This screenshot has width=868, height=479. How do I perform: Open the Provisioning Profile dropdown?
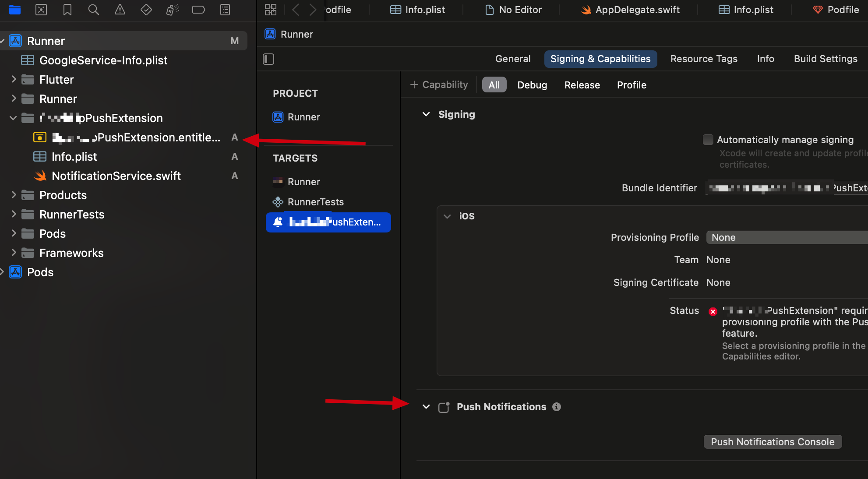pos(787,237)
